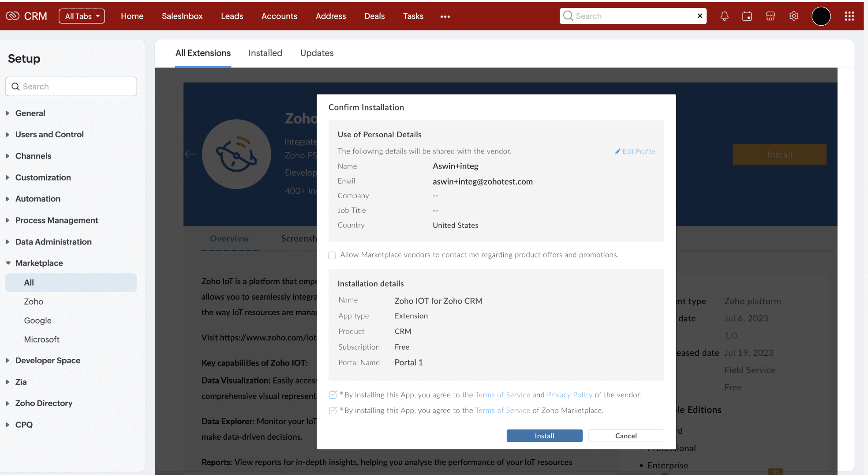Expand the Customization section

7,177
